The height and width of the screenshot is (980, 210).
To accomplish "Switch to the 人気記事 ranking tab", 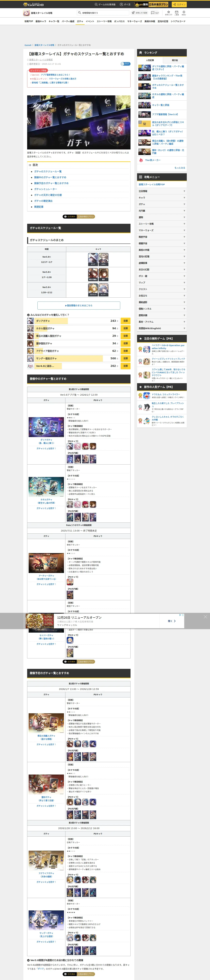I will (x=150, y=60).
